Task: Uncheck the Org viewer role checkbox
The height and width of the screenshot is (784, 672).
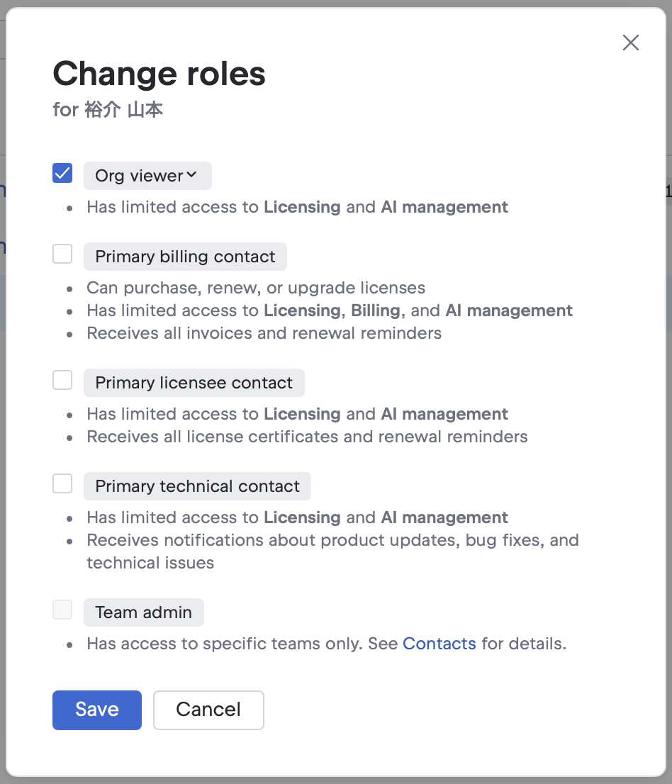Action: click(62, 173)
